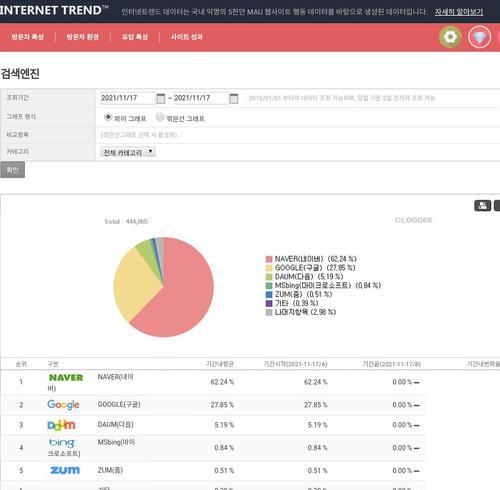This screenshot has width=500, height=490.
Task: Open the start date calendar picker
Action: (161, 98)
